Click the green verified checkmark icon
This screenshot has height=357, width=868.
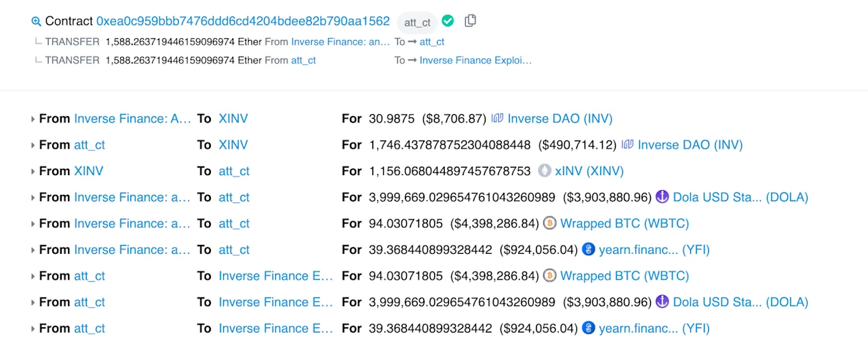[448, 21]
